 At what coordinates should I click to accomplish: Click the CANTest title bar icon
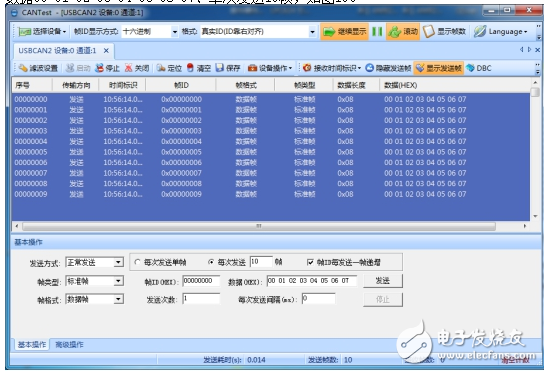point(14,13)
